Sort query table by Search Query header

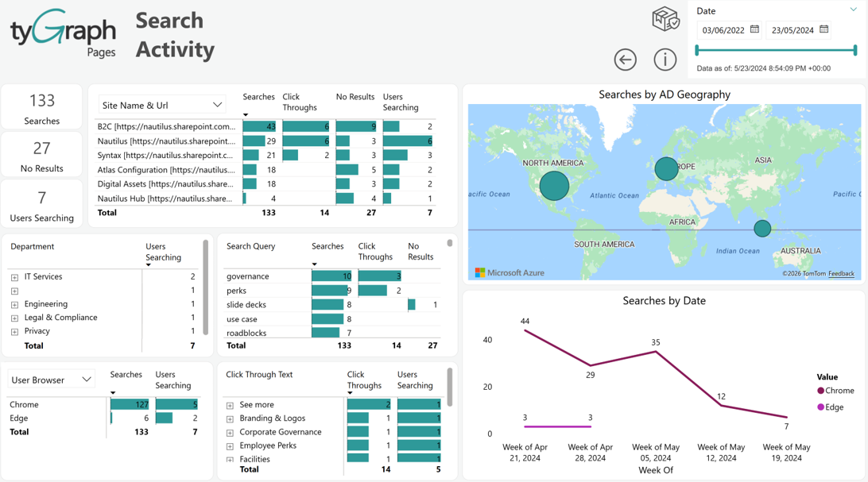click(x=250, y=246)
